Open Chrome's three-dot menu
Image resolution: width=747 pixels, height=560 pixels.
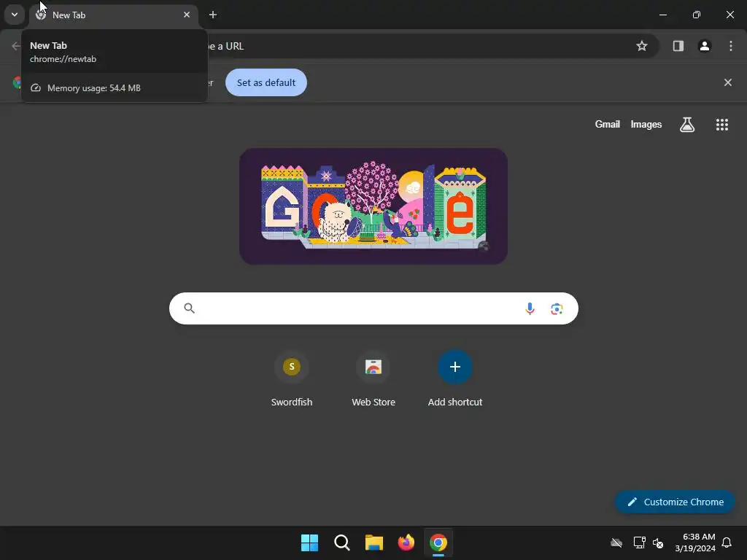pyautogui.click(x=731, y=46)
